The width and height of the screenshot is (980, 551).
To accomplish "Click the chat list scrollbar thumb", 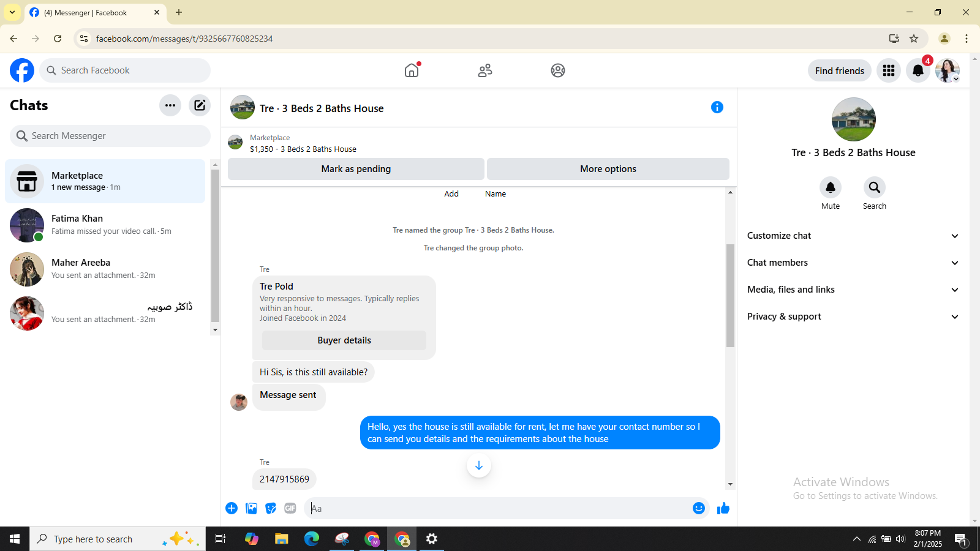I will (x=215, y=246).
